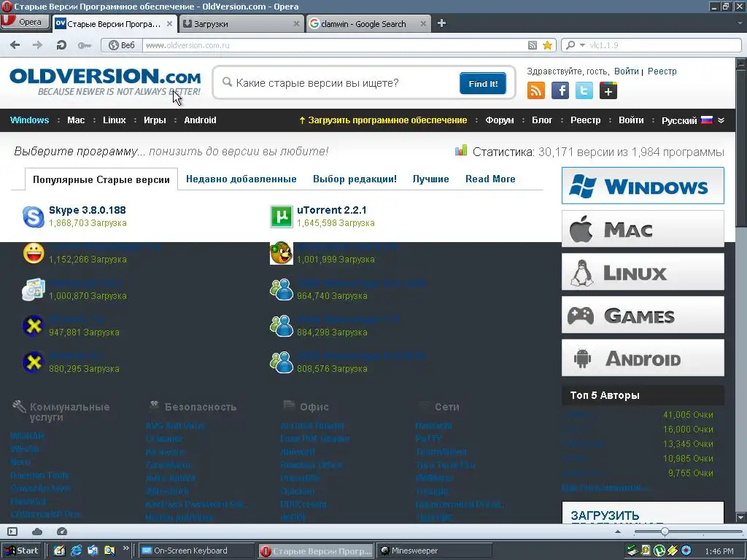Image resolution: width=747 pixels, height=560 pixels.
Task: Toggle the panels icon in status bar
Action: coord(12,532)
